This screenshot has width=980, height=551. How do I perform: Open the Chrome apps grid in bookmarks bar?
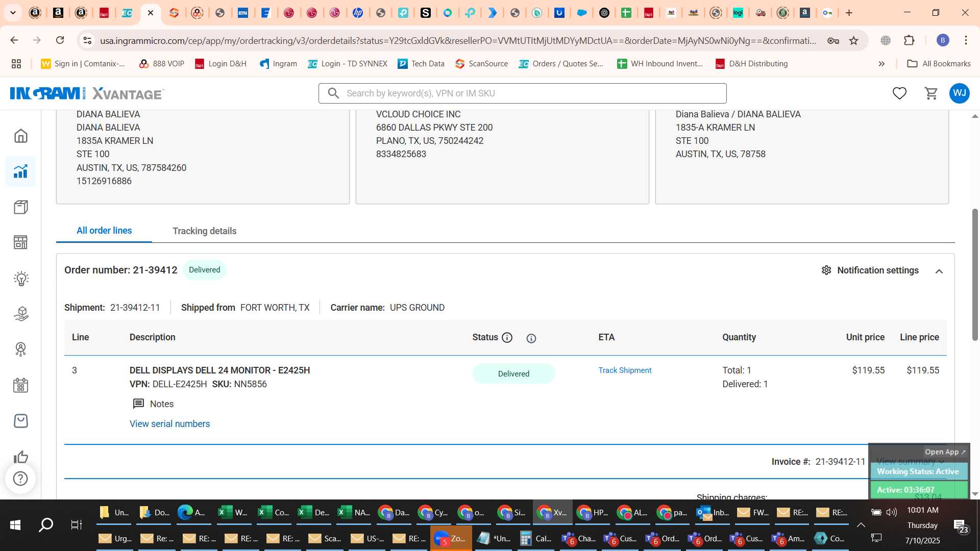[16, 64]
